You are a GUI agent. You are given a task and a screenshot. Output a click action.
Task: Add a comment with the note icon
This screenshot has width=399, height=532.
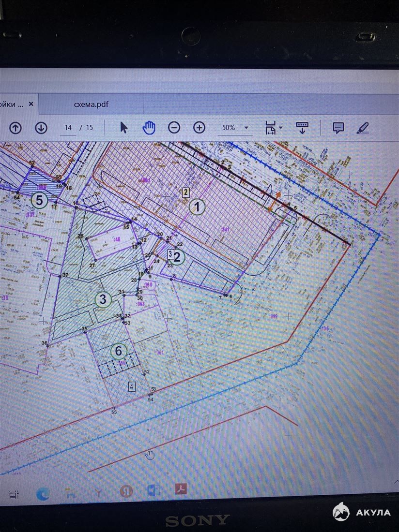[338, 128]
